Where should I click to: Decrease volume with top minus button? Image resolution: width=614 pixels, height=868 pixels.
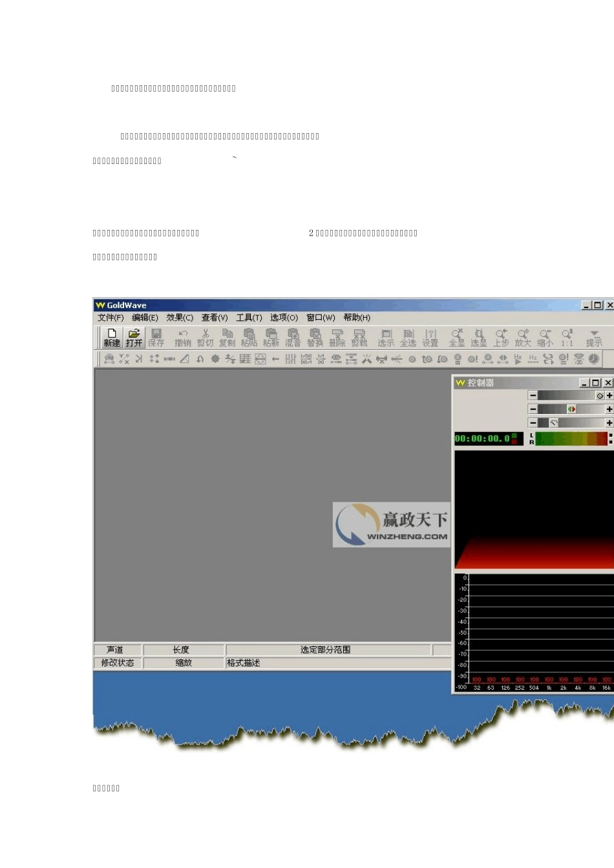[533, 395]
